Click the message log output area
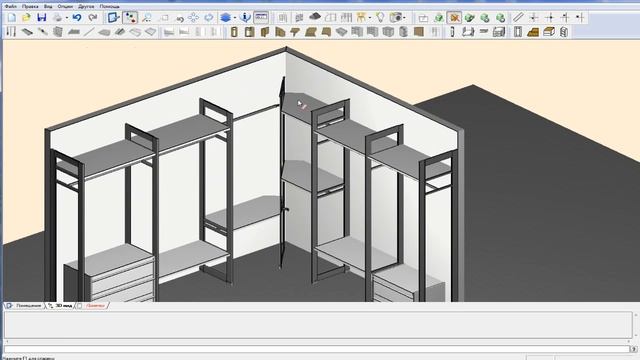 [x=318, y=325]
